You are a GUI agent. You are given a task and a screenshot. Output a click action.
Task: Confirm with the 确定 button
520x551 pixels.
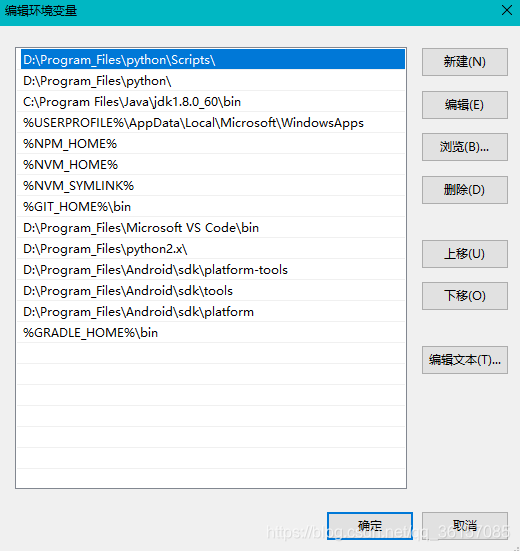370,526
